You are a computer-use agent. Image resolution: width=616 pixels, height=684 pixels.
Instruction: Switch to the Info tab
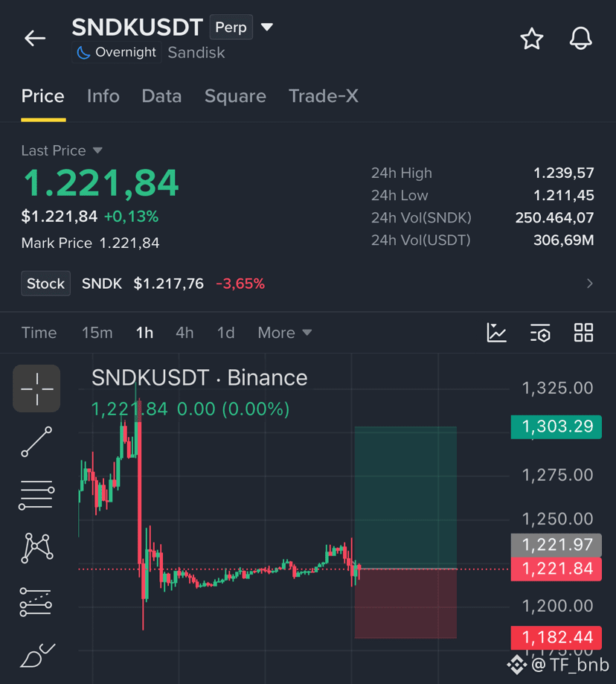[x=103, y=96]
